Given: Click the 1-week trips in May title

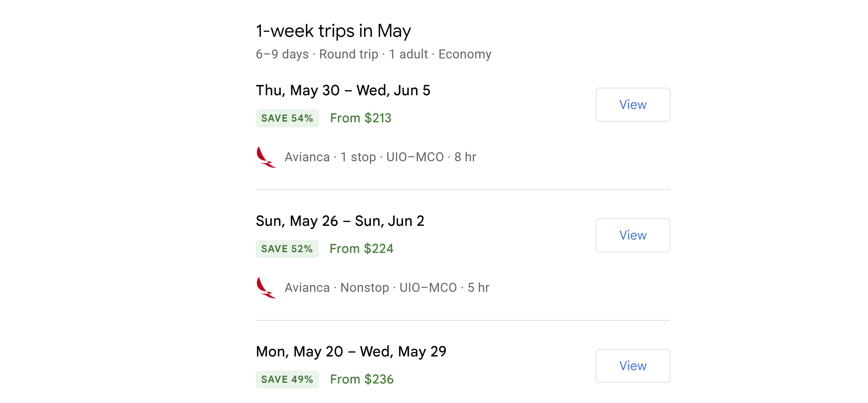Looking at the screenshot, I should (x=333, y=31).
